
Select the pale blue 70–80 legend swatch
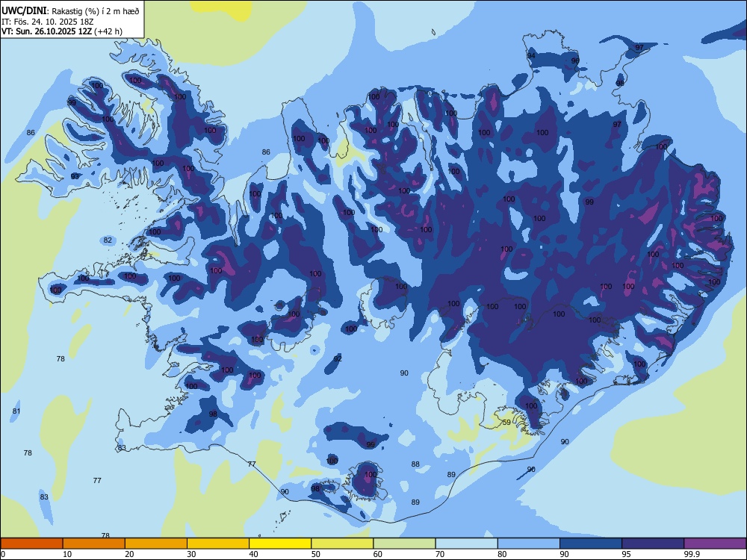(467, 544)
